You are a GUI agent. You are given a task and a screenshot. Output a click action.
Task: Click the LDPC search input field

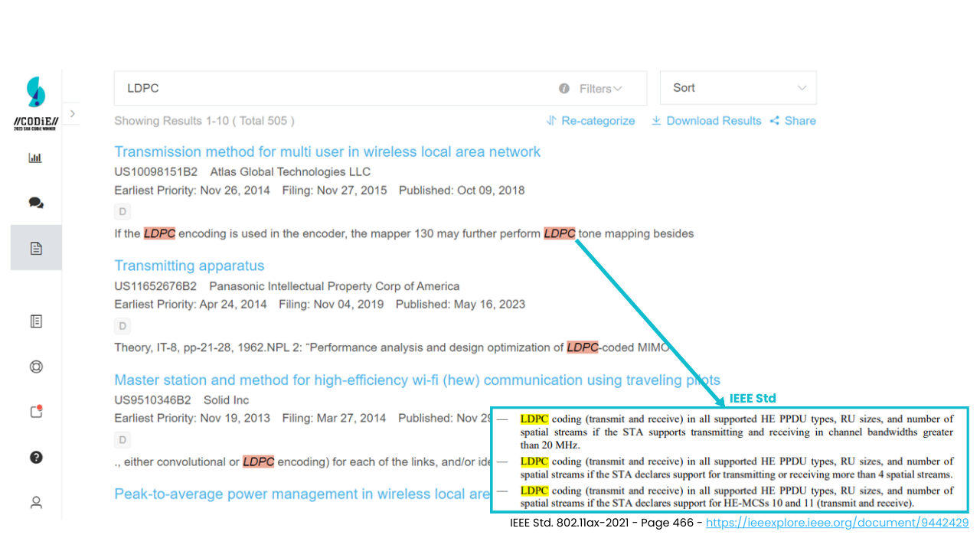[381, 88]
